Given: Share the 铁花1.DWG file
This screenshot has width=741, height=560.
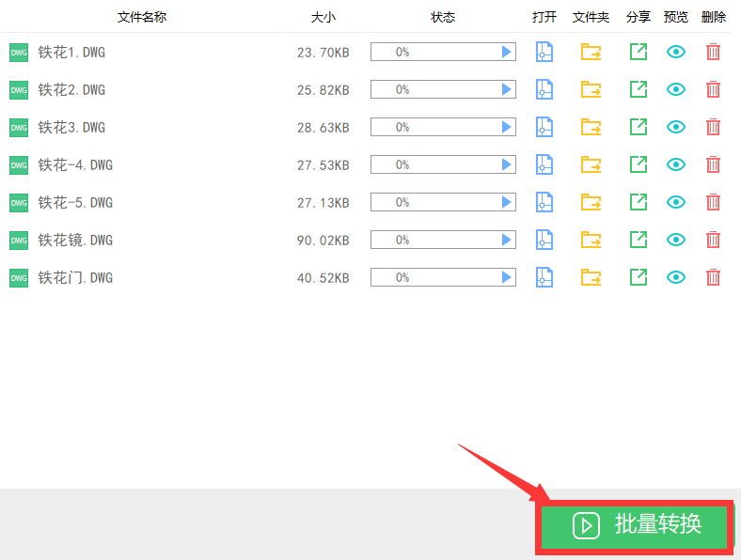Looking at the screenshot, I should (x=639, y=52).
